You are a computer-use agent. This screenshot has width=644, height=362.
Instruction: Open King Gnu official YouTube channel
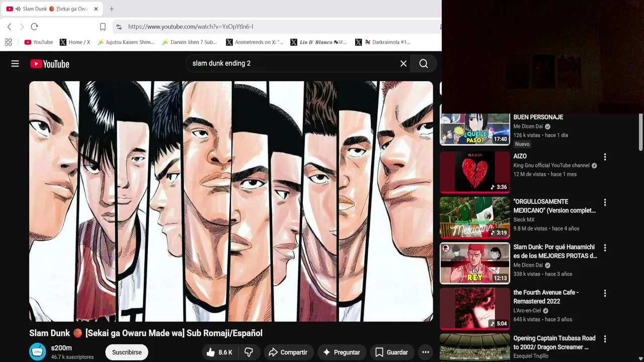pos(551,165)
